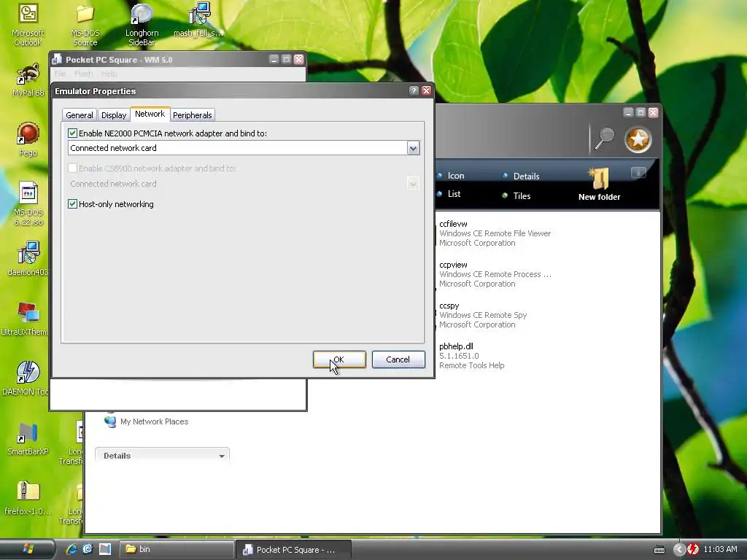747x560 pixels.
Task: Click NE2000 network card combo text field
Action: pos(239,148)
